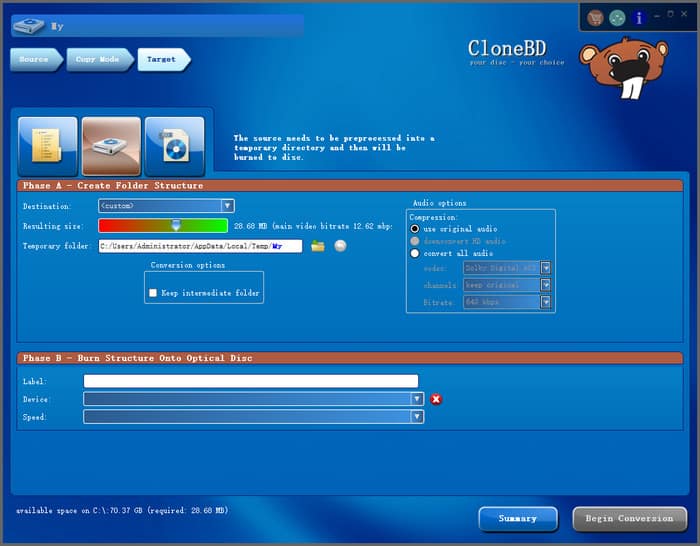Open the shopping cart purchase icon
The image size is (700, 546).
click(596, 18)
